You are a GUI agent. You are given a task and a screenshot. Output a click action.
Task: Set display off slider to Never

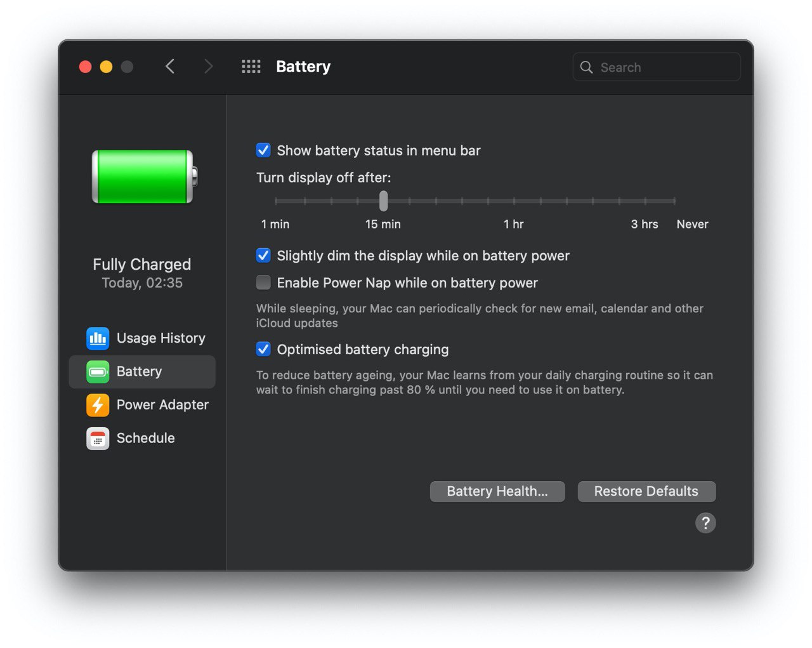(x=674, y=201)
